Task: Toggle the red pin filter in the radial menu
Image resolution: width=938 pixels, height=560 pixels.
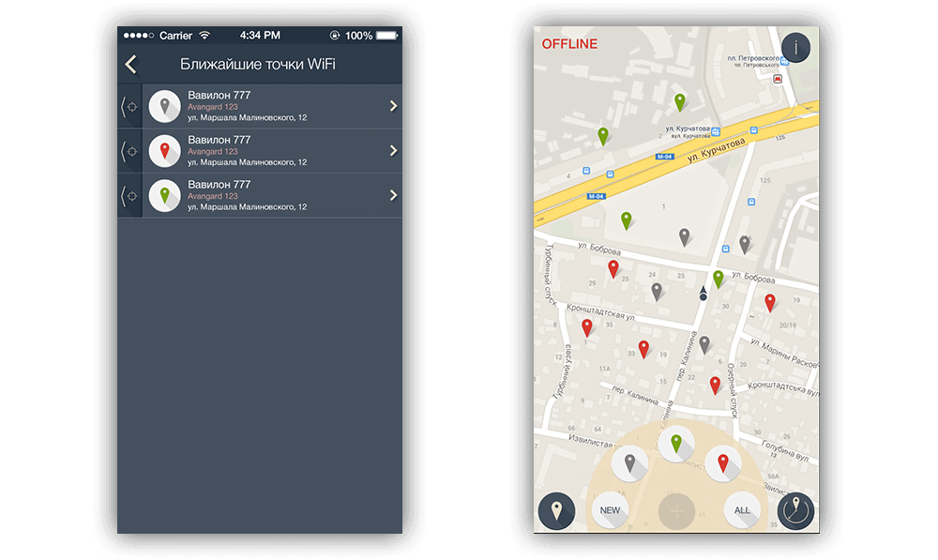Action: point(722,463)
